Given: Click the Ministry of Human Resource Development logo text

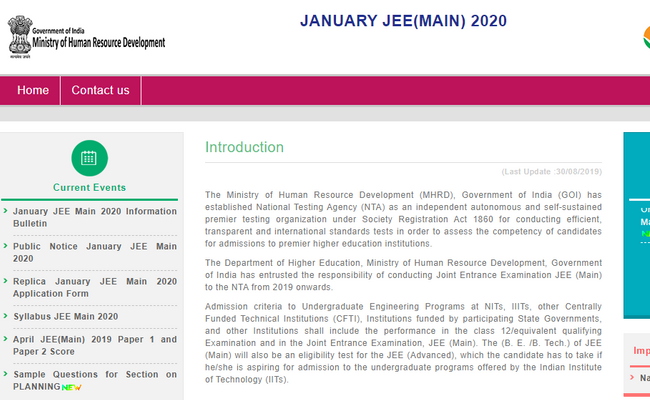Looking at the screenshot, I should (98, 41).
